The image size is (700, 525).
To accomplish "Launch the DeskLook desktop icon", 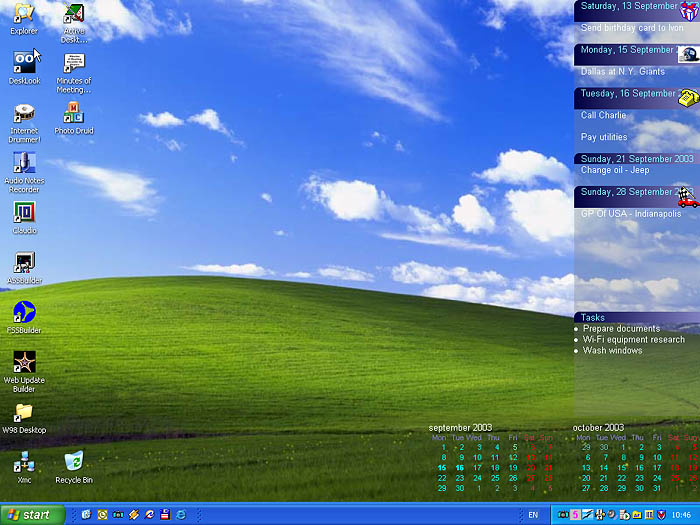I will click(x=25, y=68).
